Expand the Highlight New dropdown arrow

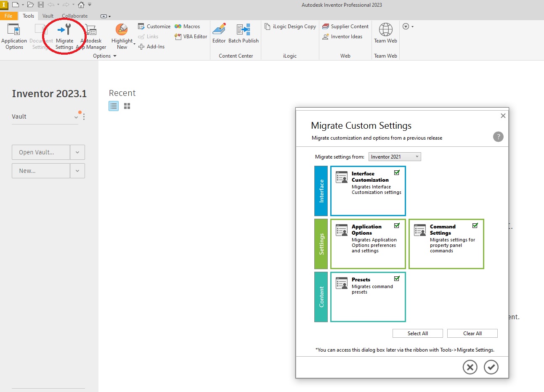tap(135, 44)
